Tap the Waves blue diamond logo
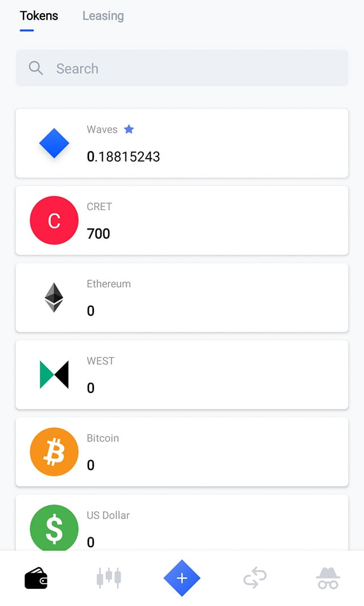Screen dimensions: 364x606 pyautogui.click(x=54, y=143)
